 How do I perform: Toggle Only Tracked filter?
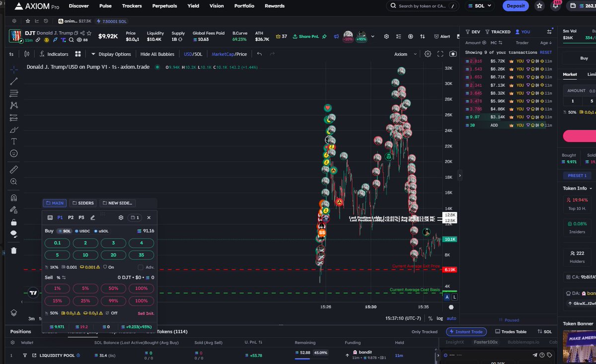(425, 332)
